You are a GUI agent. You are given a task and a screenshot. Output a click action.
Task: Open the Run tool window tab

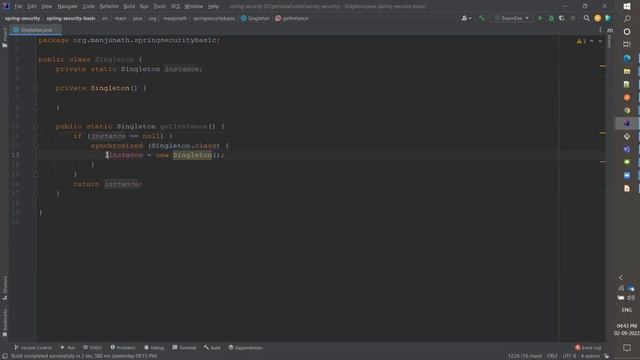[x=68, y=348]
